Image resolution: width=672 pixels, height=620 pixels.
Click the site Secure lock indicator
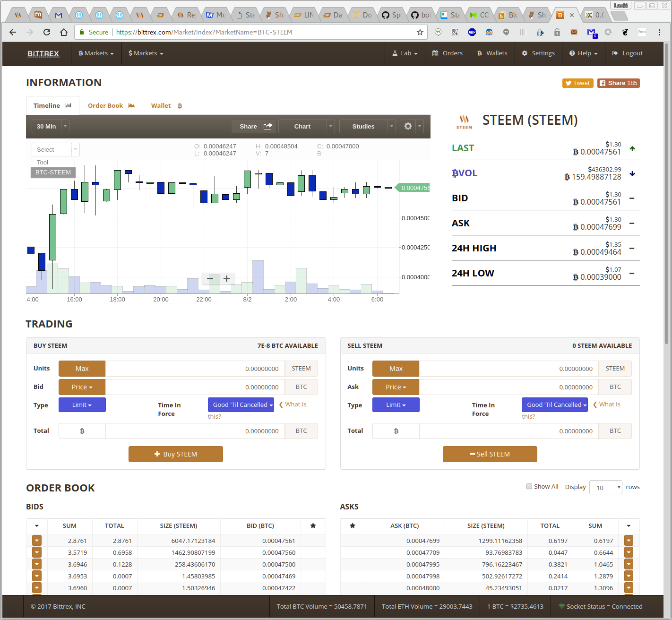(x=94, y=32)
